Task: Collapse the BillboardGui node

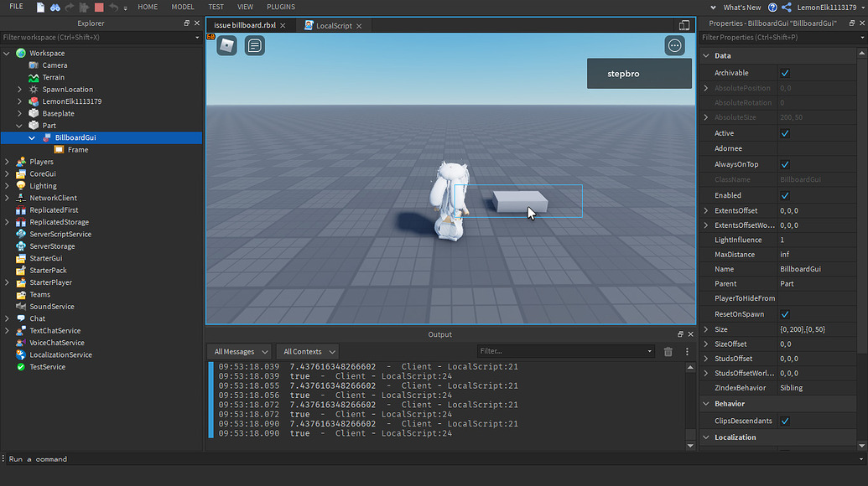Action: (x=32, y=137)
